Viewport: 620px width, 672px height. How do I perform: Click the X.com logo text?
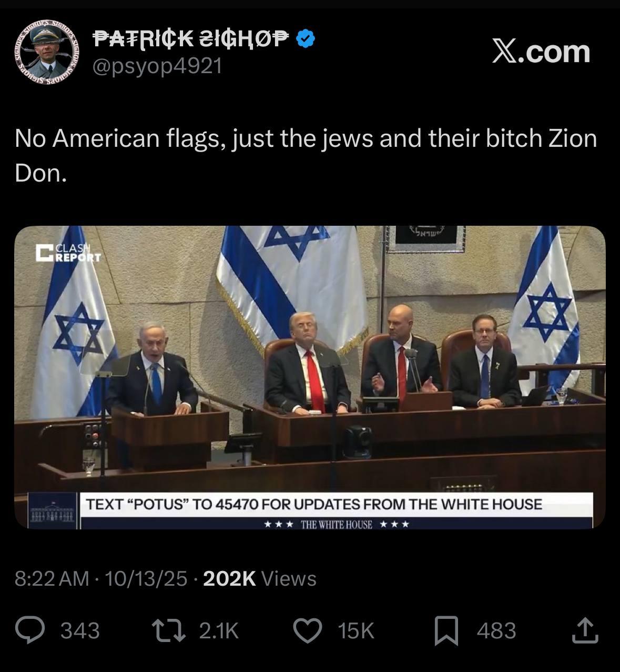click(x=541, y=52)
